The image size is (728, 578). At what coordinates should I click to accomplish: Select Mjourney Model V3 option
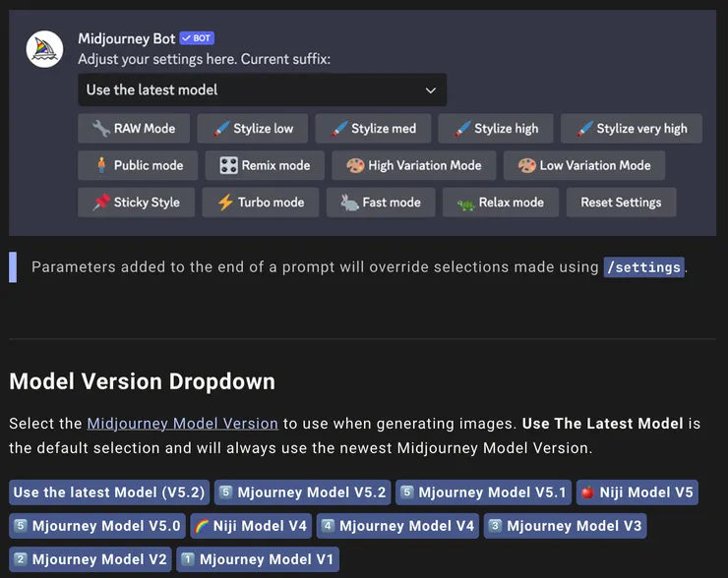[565, 526]
